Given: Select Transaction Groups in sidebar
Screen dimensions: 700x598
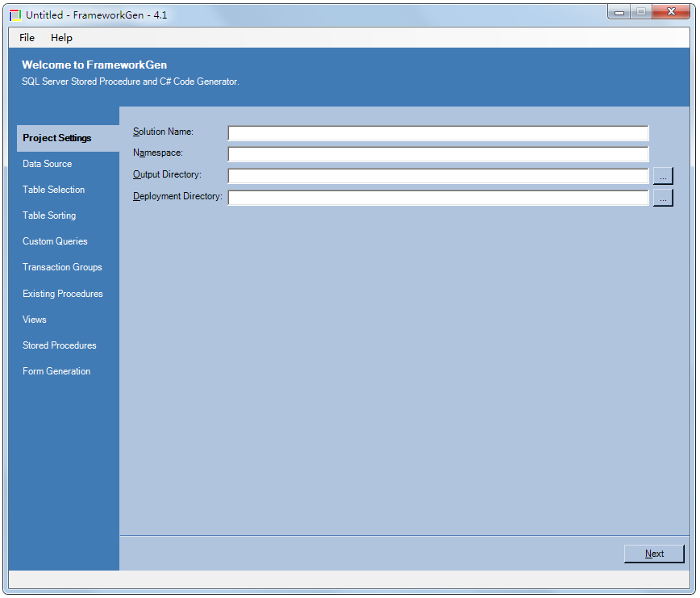Looking at the screenshot, I should (x=62, y=267).
